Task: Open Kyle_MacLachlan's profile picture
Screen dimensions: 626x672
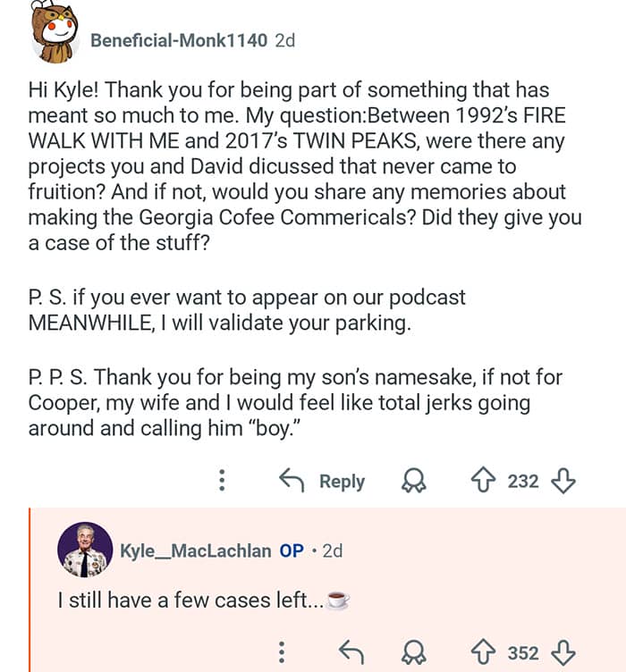Action: click(85, 550)
